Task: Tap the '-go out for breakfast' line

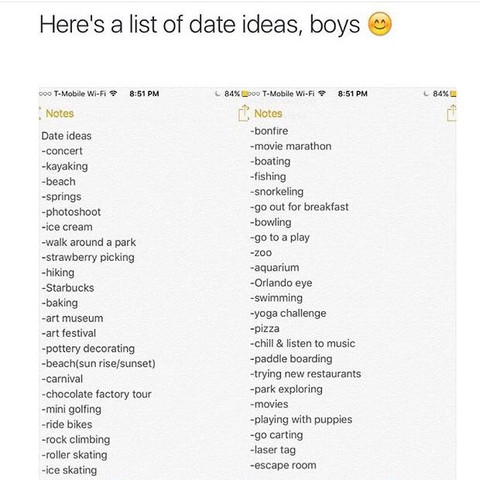Action: point(299,207)
